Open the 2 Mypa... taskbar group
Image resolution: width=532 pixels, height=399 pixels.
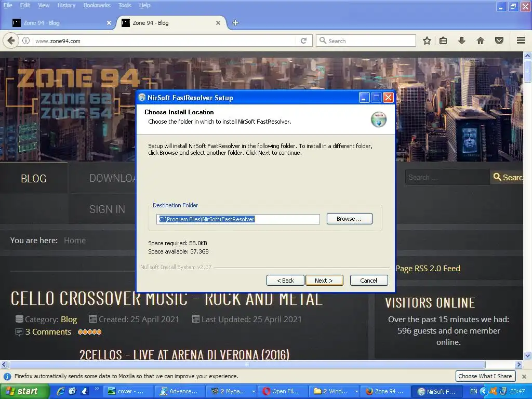tap(232, 391)
